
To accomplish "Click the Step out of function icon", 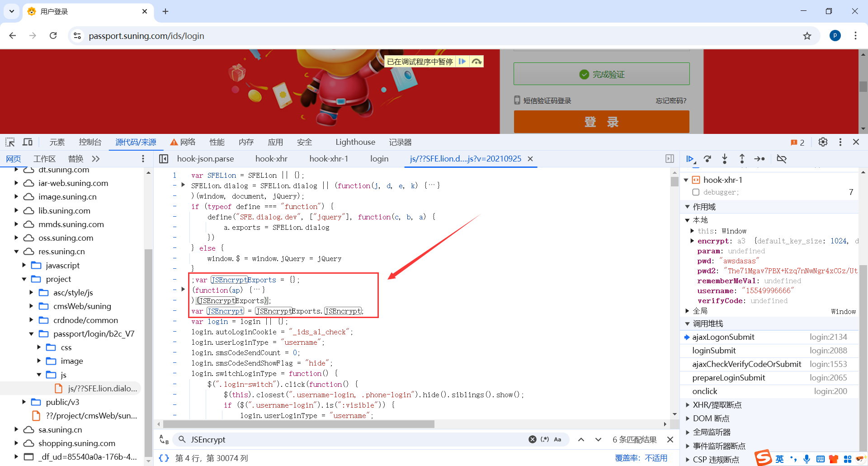I will tap(742, 159).
